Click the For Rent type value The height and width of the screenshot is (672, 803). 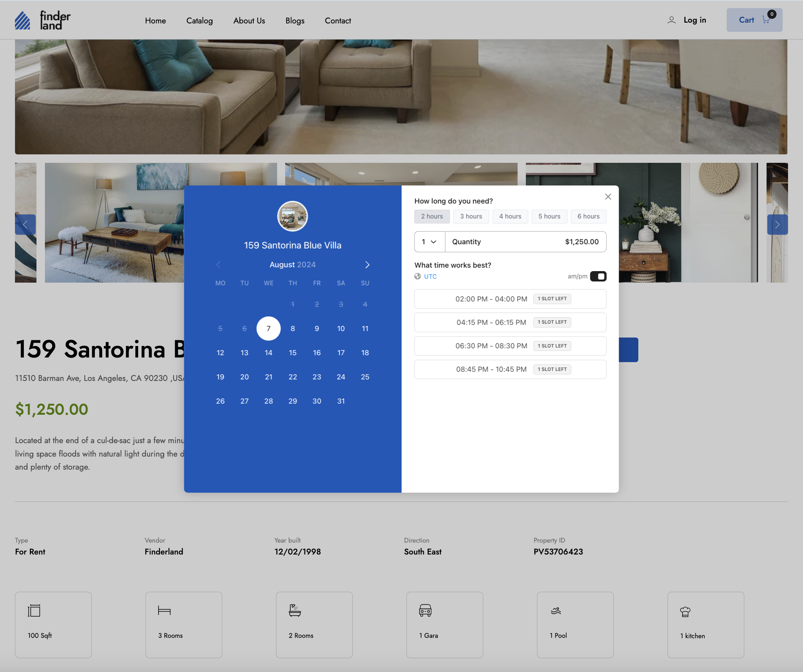click(30, 551)
